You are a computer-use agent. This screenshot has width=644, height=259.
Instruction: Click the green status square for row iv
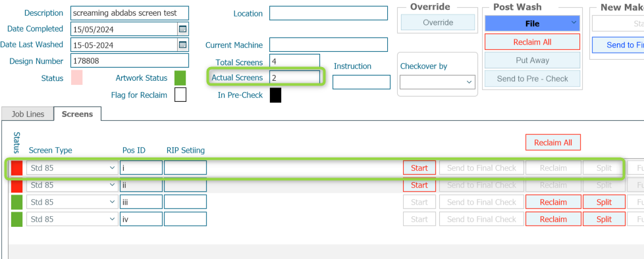tap(17, 220)
